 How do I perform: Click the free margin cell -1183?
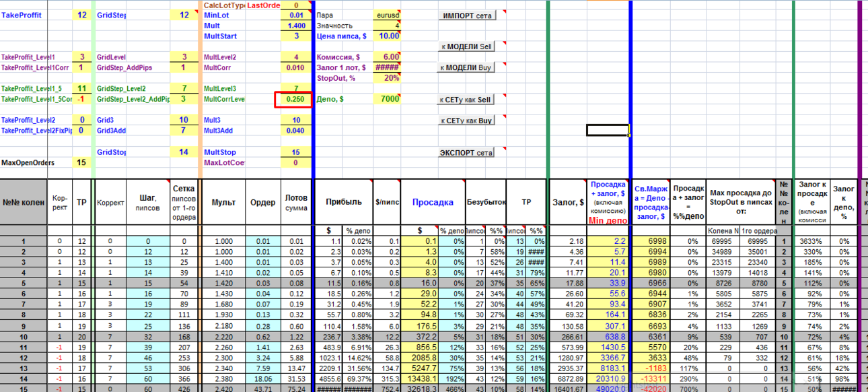pos(652,368)
